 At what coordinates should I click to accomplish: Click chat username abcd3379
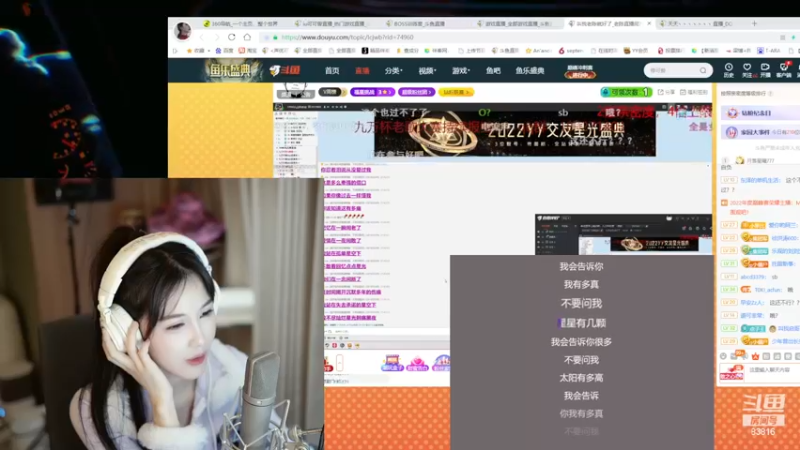coord(752,277)
